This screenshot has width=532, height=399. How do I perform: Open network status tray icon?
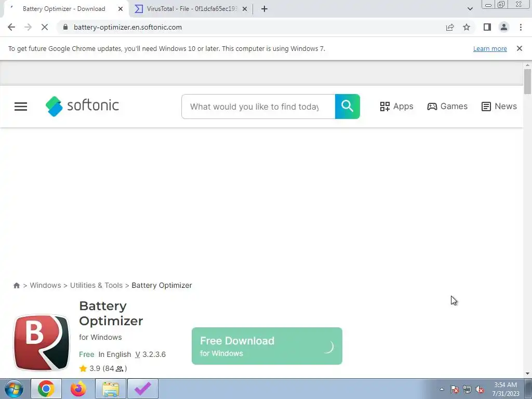[x=467, y=389]
